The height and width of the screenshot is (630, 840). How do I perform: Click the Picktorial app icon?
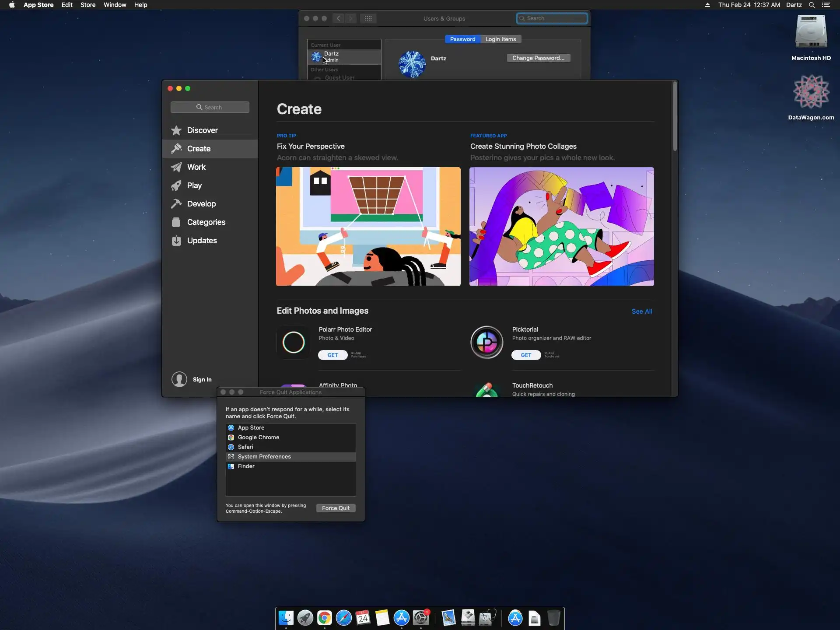tap(486, 342)
